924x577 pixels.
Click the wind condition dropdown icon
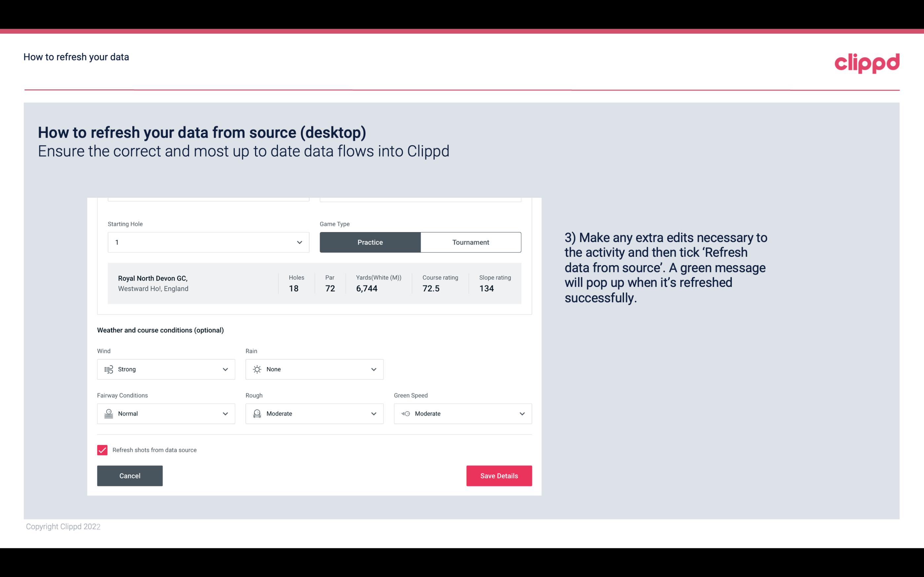pos(225,369)
